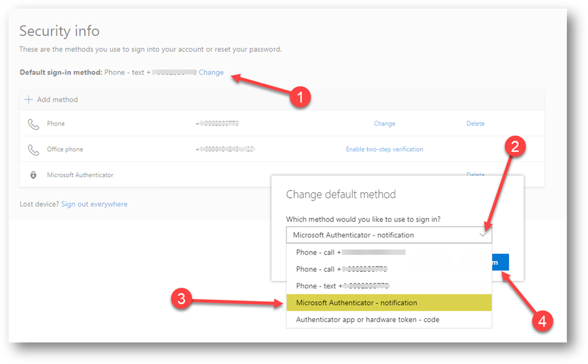The image size is (588, 364).
Task: Open the sign-in method dropdown in the dialog
Action: tap(389, 235)
